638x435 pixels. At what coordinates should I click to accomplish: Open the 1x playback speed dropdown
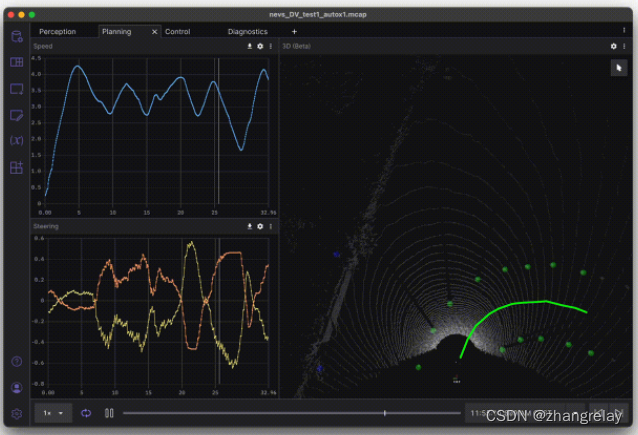tap(53, 413)
